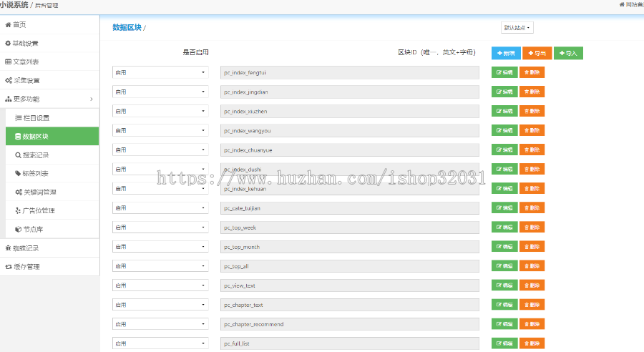The image size is (644, 352).
Task: Click the blue 新增 add button
Action: coord(506,53)
